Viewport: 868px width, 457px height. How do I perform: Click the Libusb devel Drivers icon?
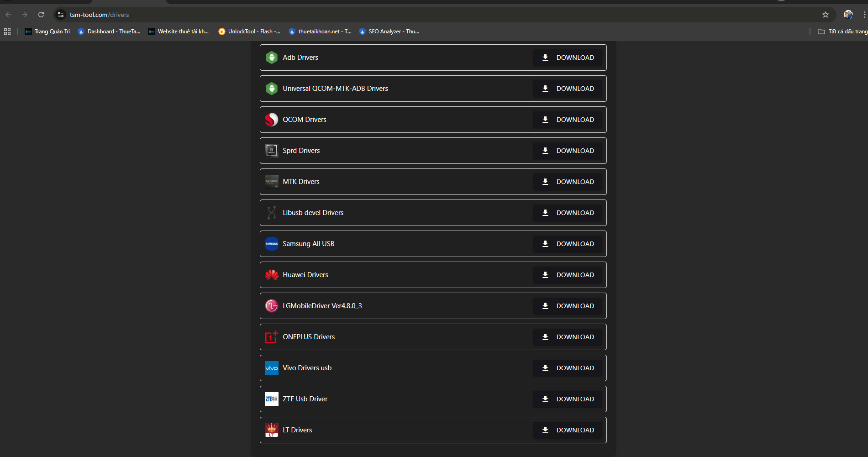(272, 213)
